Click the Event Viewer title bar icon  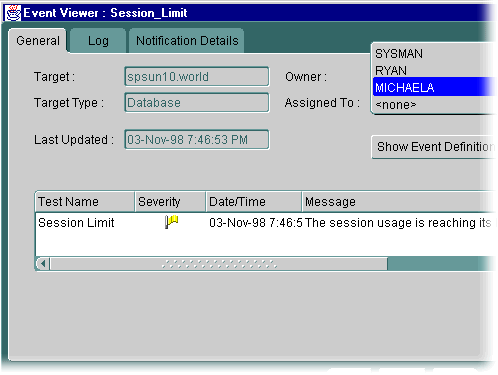13,13
